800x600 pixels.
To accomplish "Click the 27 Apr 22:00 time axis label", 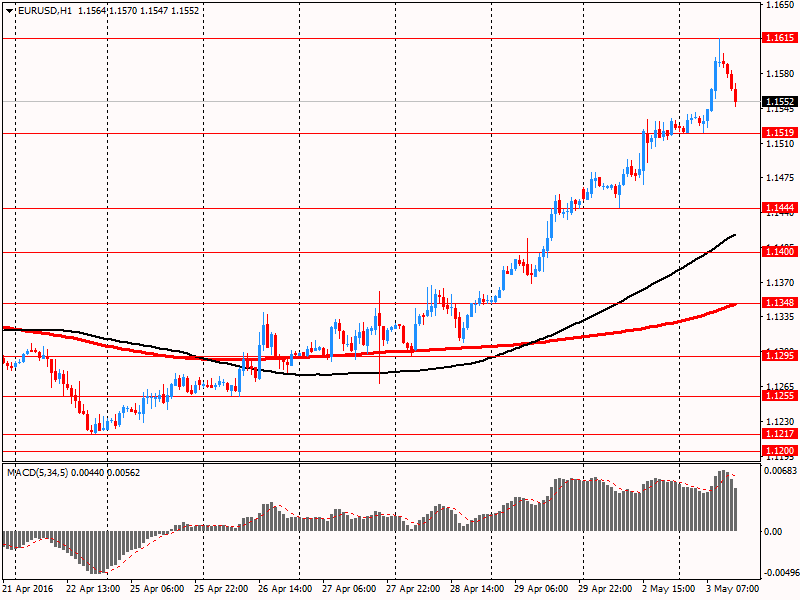I will click(413, 589).
